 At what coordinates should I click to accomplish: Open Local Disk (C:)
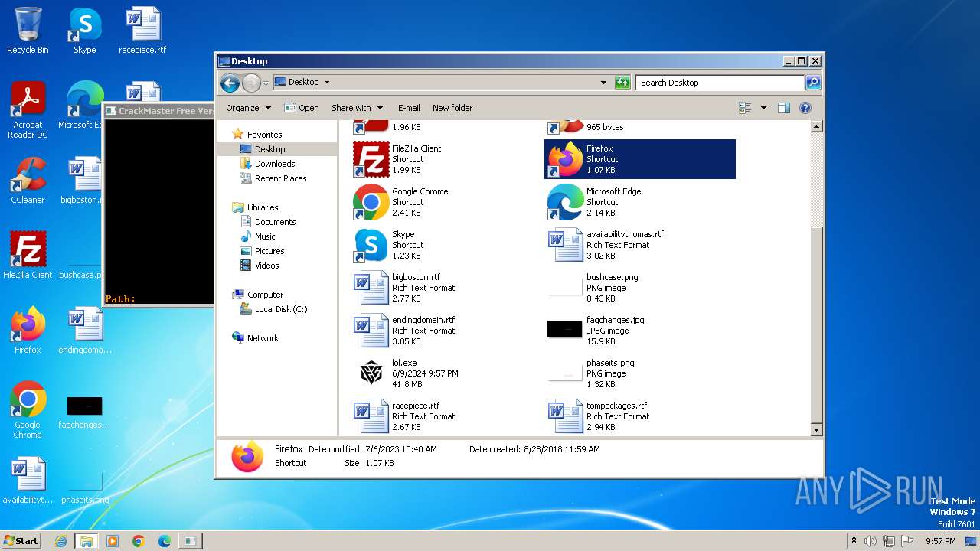[273, 309]
